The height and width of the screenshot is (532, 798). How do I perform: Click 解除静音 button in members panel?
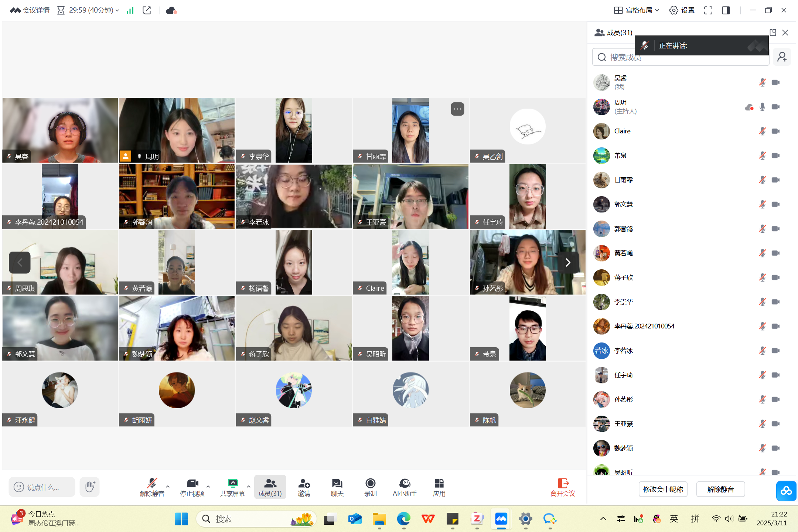tap(720, 489)
